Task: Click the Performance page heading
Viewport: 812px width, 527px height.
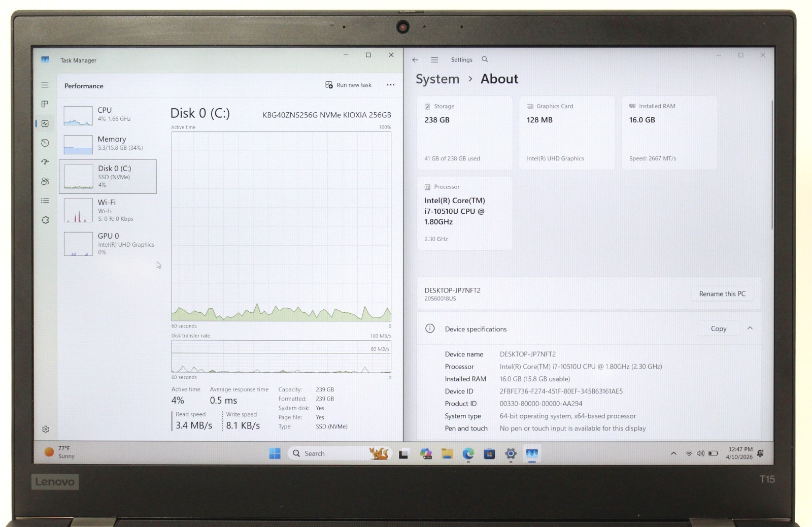Action: [x=84, y=86]
